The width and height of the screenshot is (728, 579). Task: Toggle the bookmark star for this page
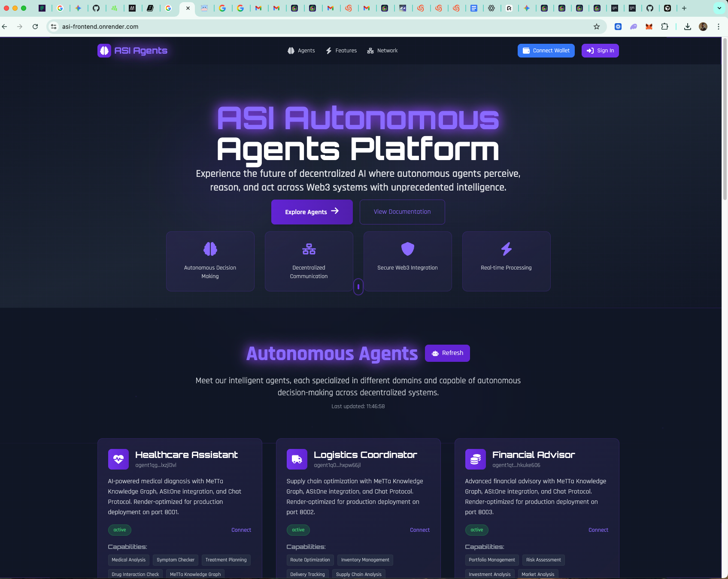point(596,26)
